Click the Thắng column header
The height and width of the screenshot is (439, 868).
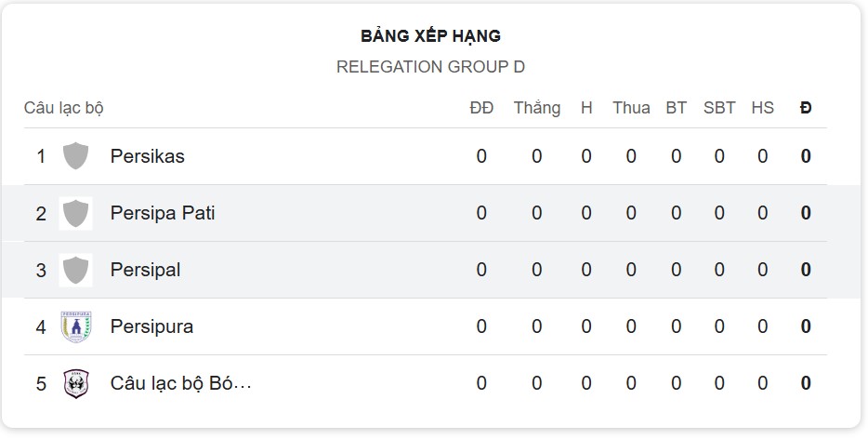tap(537, 108)
